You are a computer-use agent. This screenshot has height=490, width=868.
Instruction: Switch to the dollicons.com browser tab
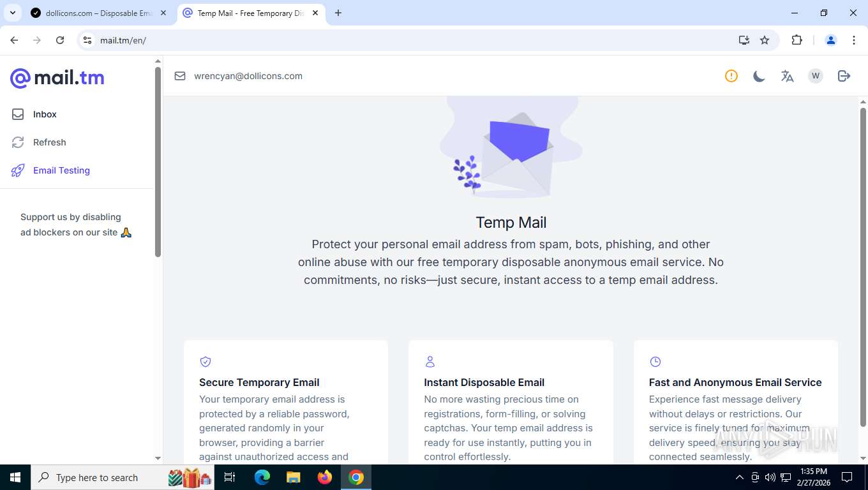99,13
